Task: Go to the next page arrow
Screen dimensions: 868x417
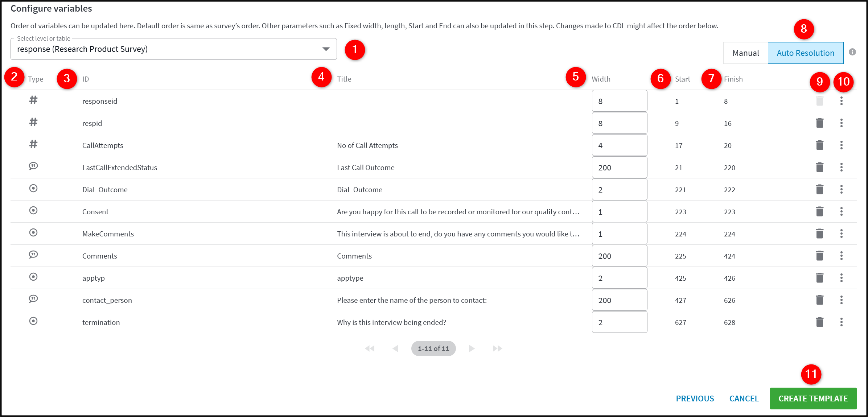Action: click(472, 348)
